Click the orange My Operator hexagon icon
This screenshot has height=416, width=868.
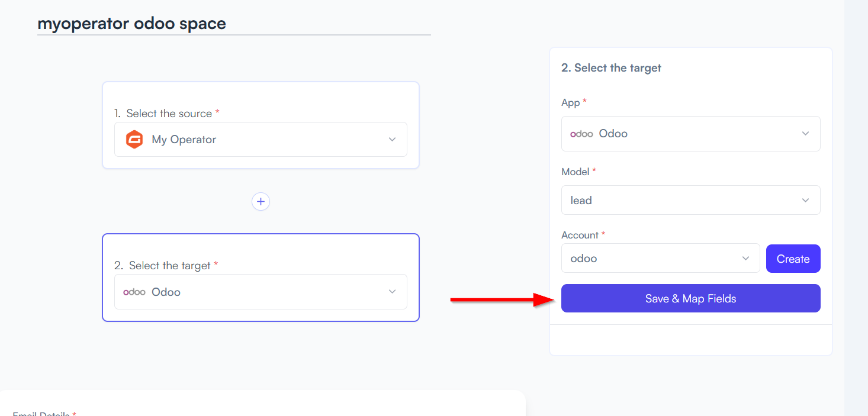click(134, 140)
